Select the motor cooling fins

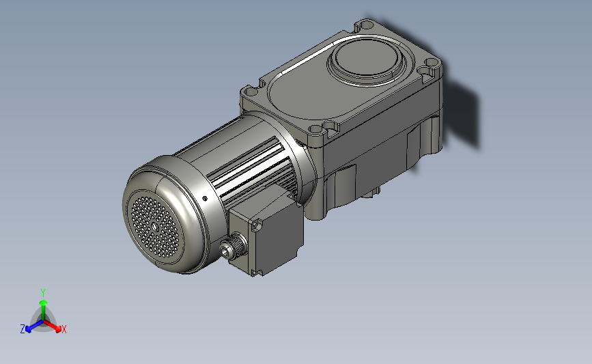coord(251,169)
